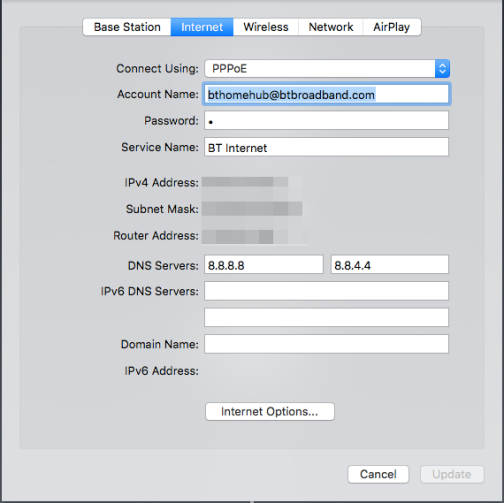Image resolution: width=504 pixels, height=503 pixels.
Task: Go to the Network tab
Action: pyautogui.click(x=331, y=27)
